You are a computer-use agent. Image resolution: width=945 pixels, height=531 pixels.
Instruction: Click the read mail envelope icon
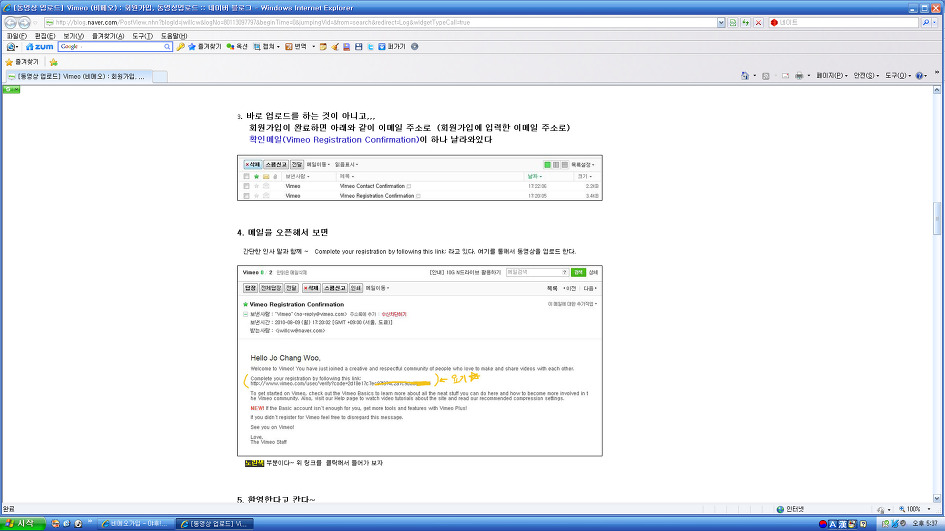[x=785, y=76]
